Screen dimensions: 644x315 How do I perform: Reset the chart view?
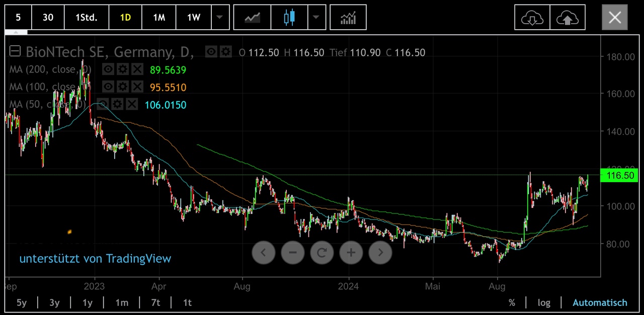(x=322, y=252)
